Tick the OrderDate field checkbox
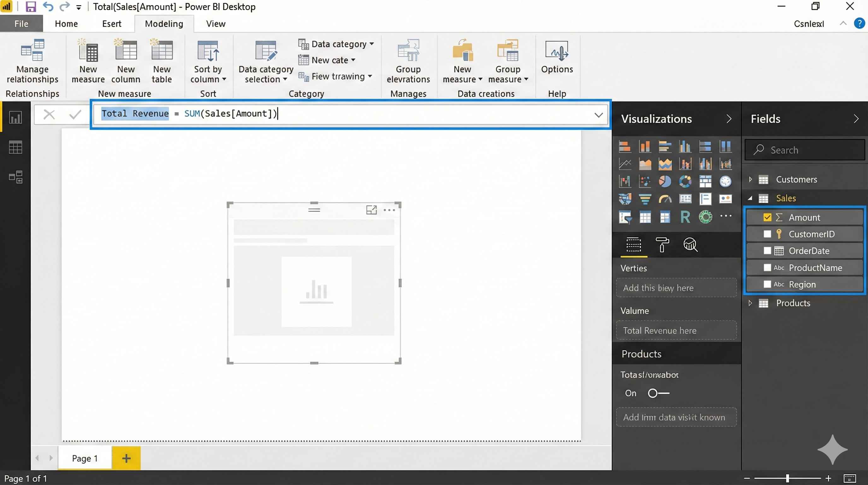Image resolution: width=868 pixels, height=485 pixels. [767, 251]
